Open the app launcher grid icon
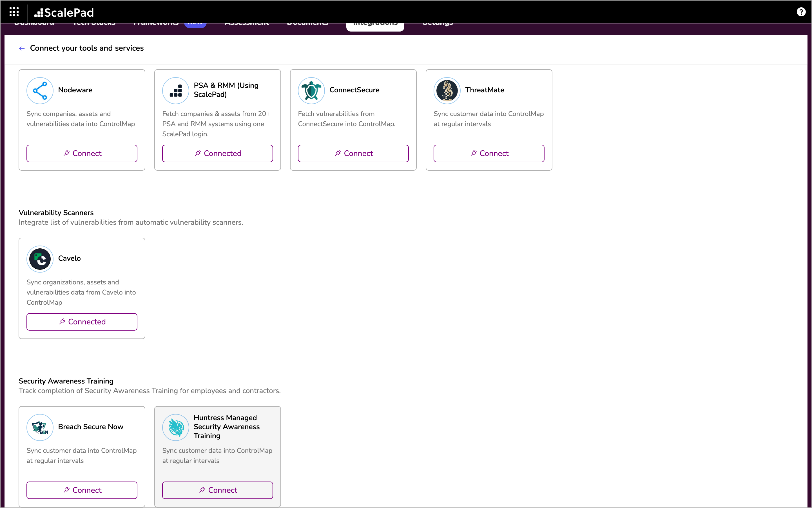Screen dimensions: 812x508 (x=14, y=12)
